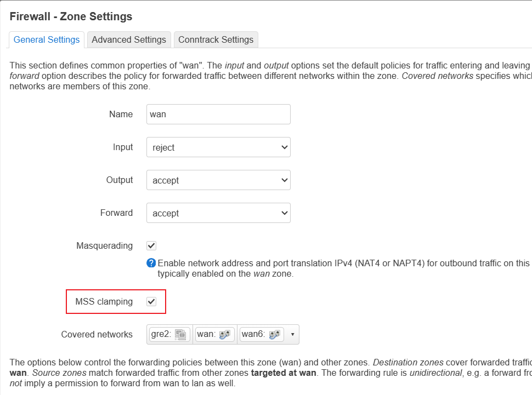Uncheck the MSS clamping checkbox
The width and height of the screenshot is (532, 395).
152,302
